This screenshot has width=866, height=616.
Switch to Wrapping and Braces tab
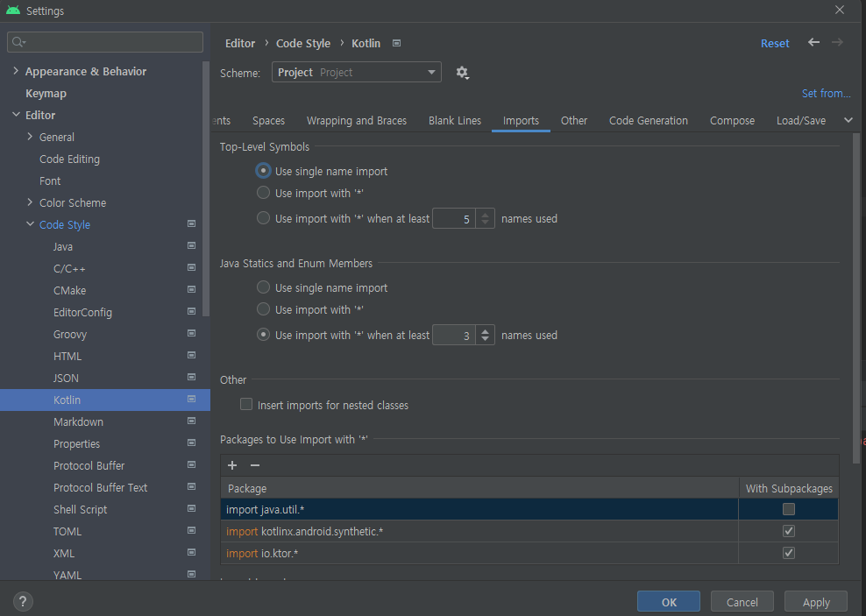click(x=356, y=120)
